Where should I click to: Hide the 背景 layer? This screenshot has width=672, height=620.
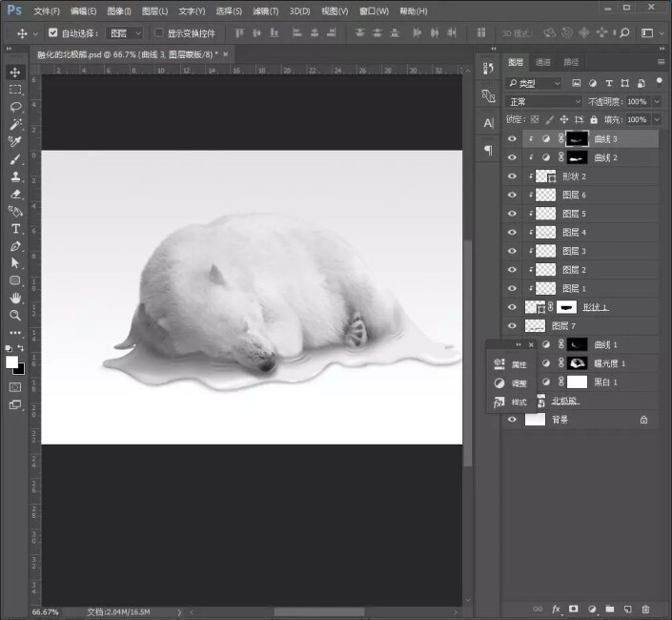click(512, 420)
